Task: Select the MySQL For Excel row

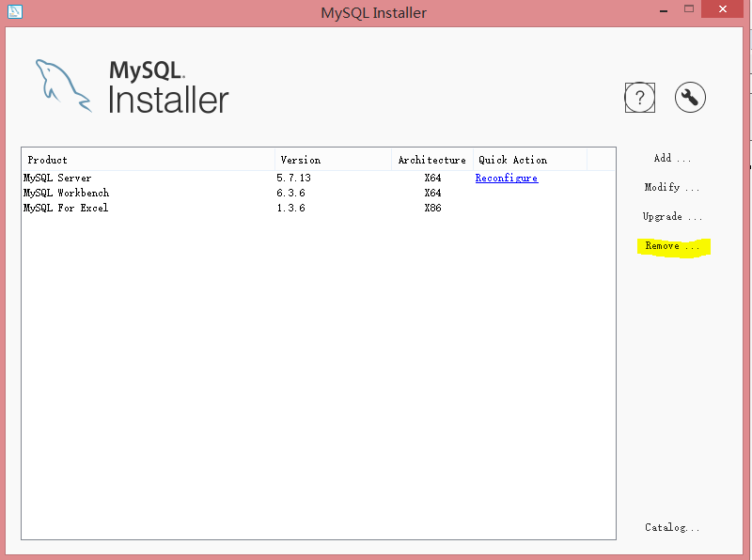Action: pos(319,208)
